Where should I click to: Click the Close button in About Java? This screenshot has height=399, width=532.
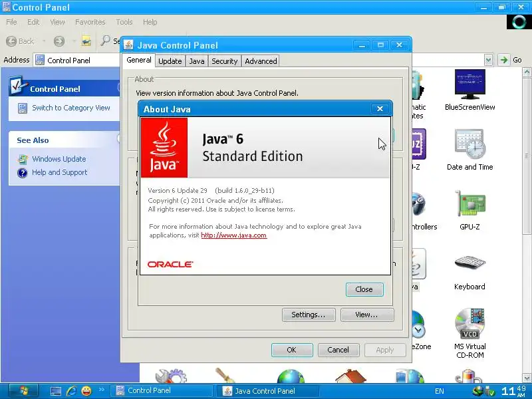click(364, 289)
